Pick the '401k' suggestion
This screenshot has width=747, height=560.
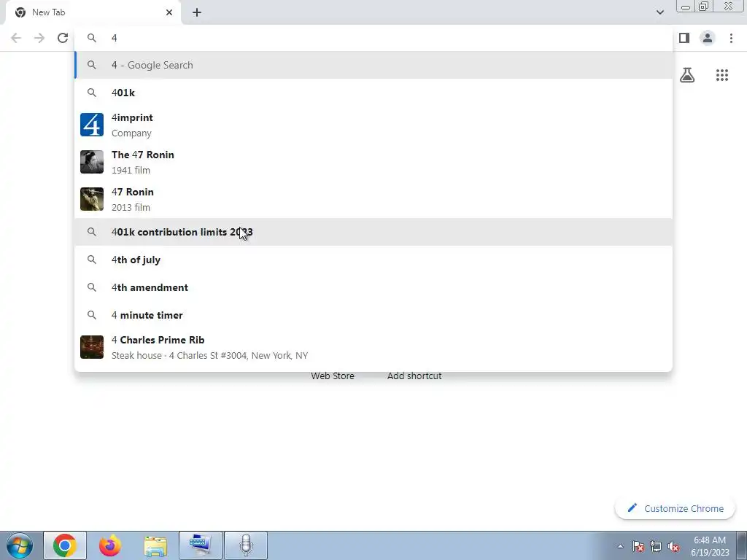click(x=373, y=93)
